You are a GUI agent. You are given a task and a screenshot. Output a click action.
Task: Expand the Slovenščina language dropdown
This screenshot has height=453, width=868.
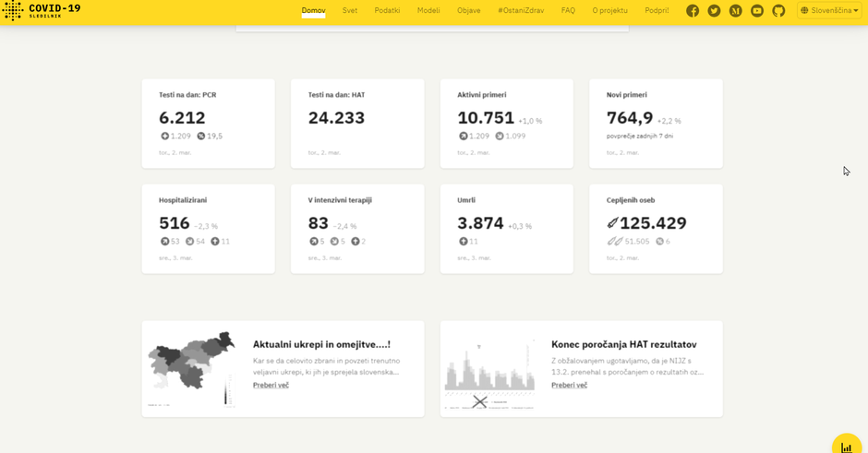(829, 11)
